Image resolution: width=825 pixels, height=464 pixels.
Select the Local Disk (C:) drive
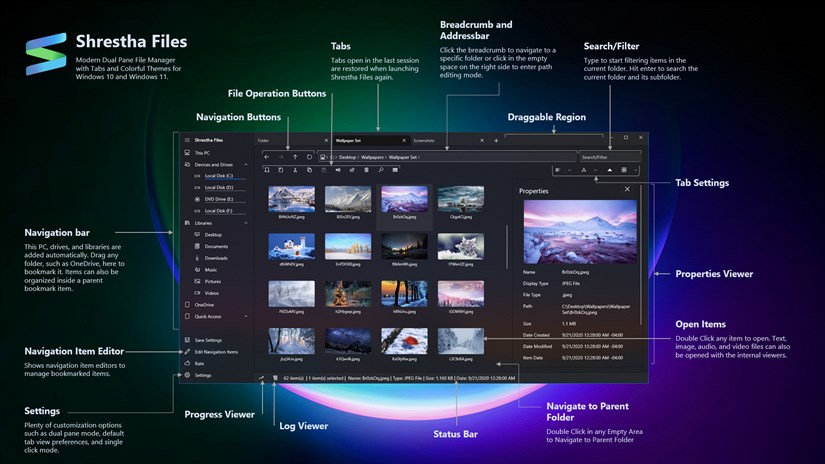click(218, 176)
